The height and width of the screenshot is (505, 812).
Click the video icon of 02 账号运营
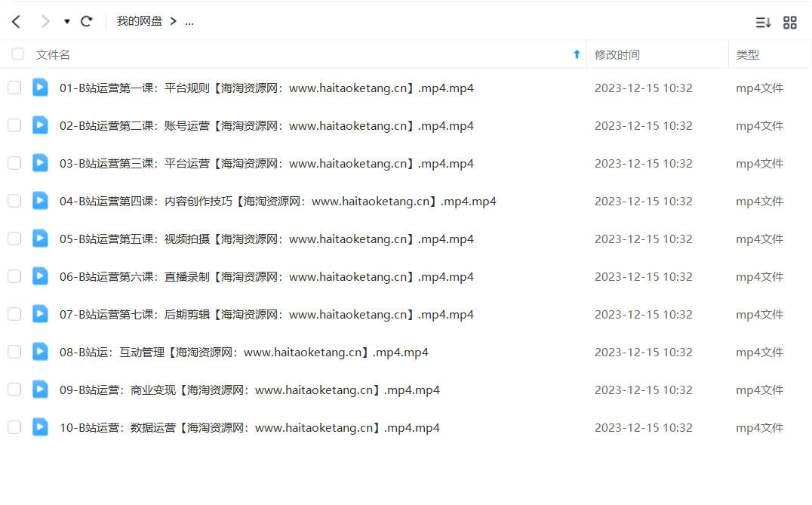point(40,125)
